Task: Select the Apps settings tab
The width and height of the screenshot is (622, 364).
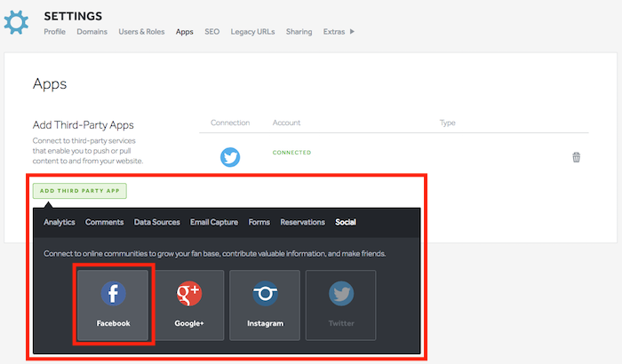Action: [185, 32]
